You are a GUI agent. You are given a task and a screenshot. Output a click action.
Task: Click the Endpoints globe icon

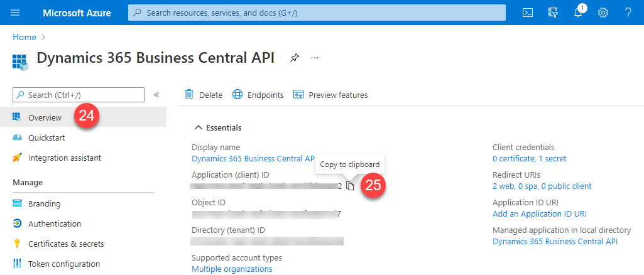point(237,95)
